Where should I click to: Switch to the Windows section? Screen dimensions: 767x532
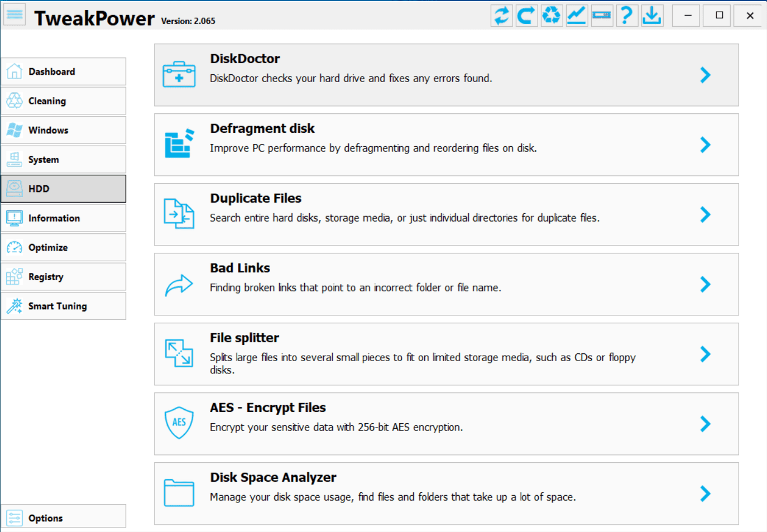(64, 130)
